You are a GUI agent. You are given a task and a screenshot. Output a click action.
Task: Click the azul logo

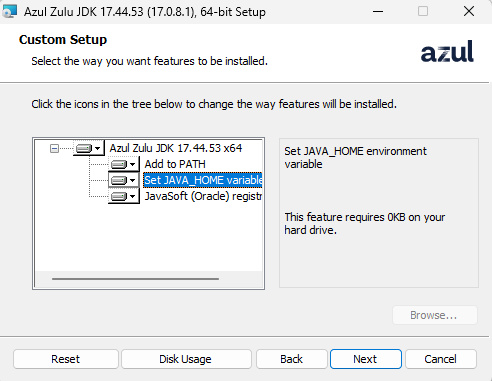[447, 52]
